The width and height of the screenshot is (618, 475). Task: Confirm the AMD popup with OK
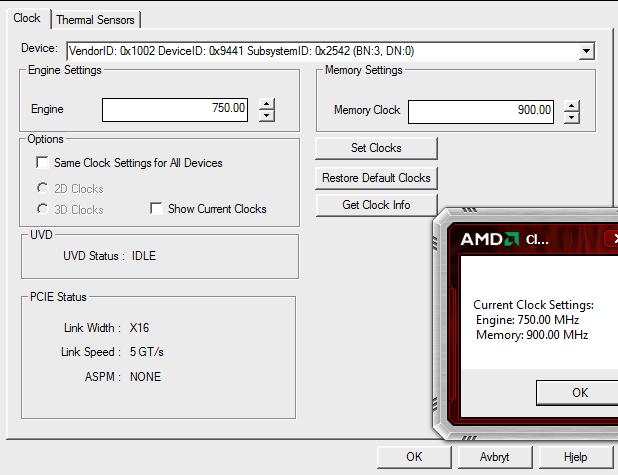tap(579, 393)
